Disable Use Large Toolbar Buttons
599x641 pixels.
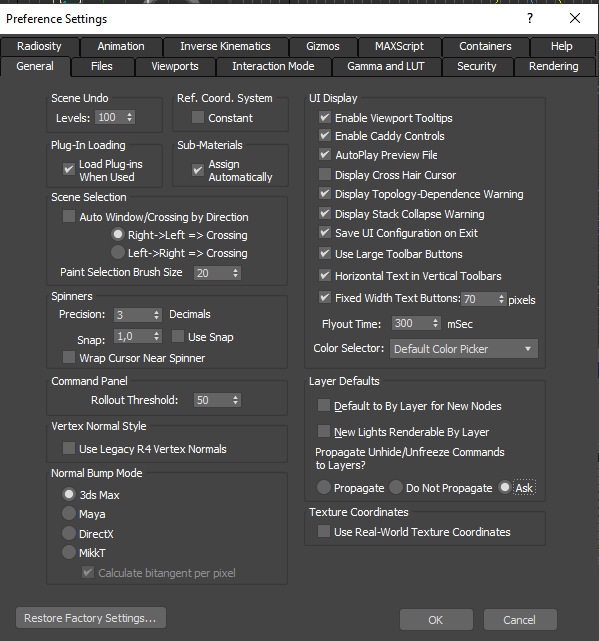click(325, 253)
